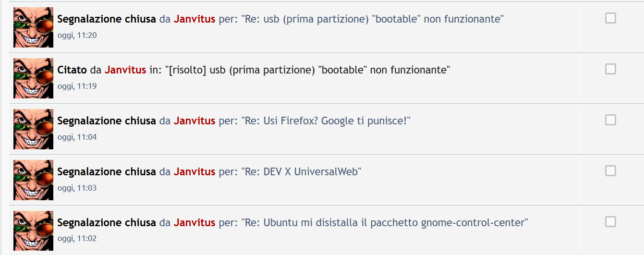Open Janvitus profile in the "Citato" notification

click(x=125, y=70)
